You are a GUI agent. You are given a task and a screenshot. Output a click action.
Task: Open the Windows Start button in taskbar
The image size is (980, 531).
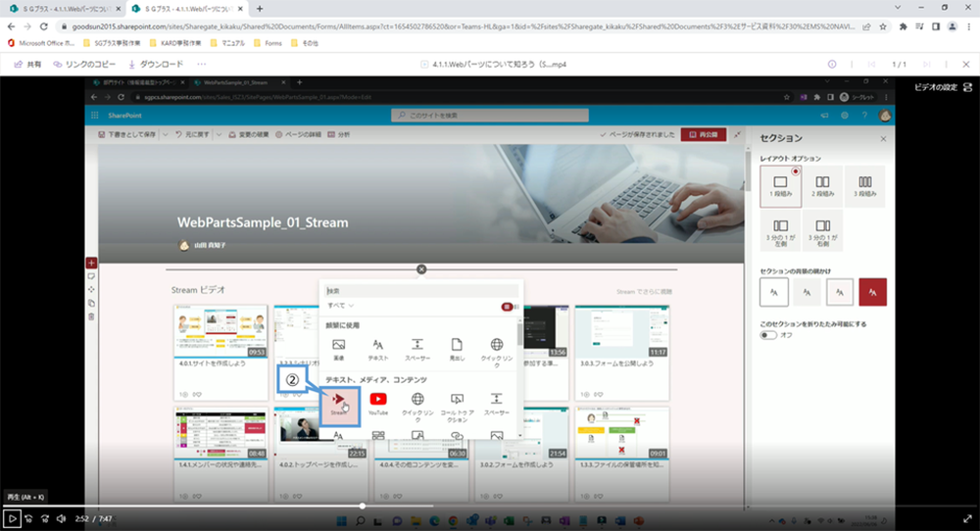tap(342, 520)
